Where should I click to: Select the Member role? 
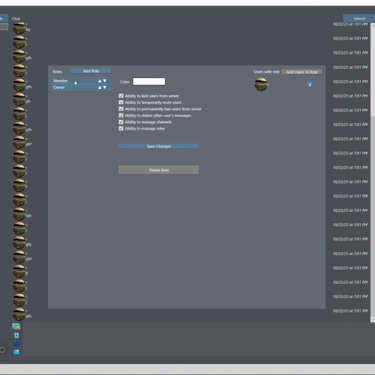coord(81,81)
